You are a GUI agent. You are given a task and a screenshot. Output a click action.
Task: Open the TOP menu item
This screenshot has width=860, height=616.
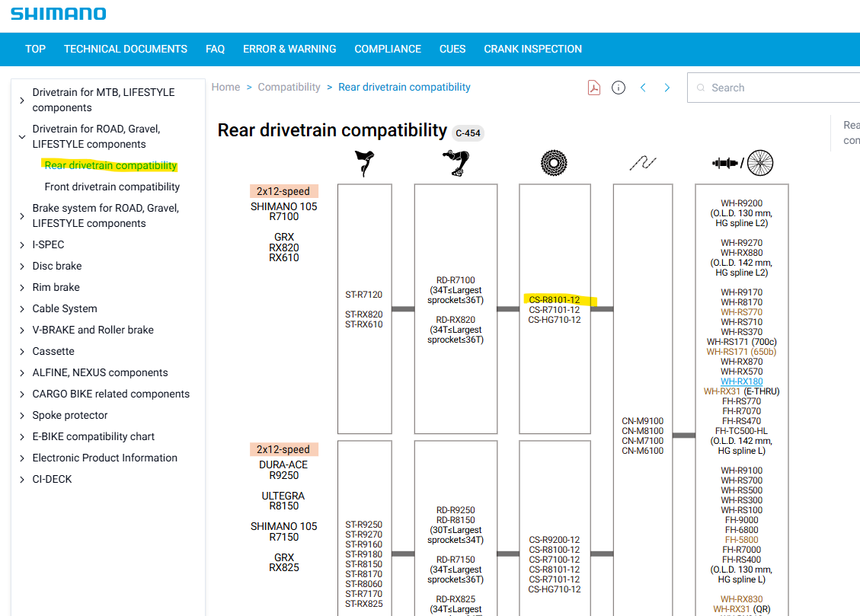35,49
